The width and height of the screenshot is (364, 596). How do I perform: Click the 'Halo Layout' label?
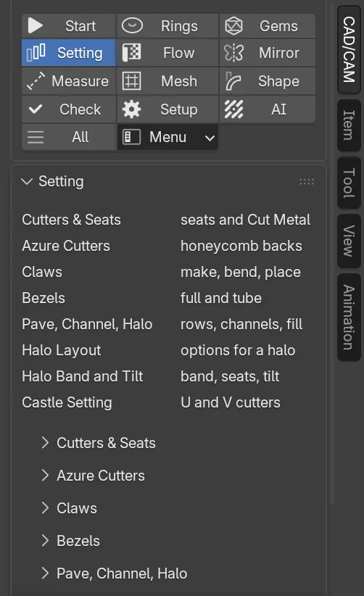(x=62, y=350)
